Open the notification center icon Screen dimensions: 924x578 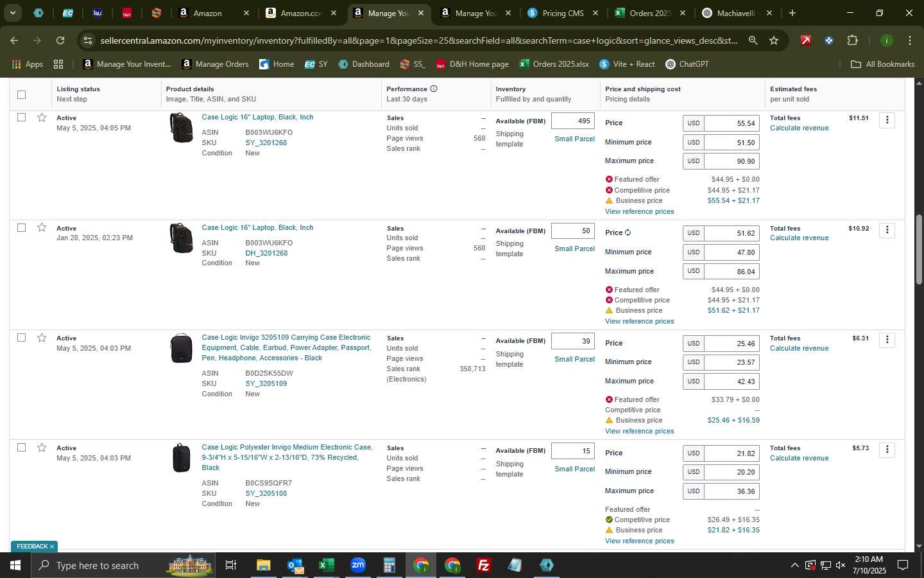click(x=903, y=566)
